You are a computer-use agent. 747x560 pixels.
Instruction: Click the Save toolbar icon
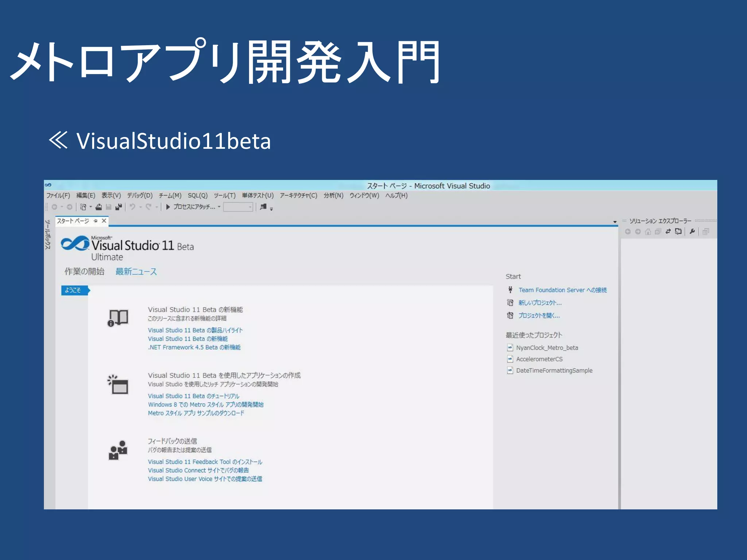pyautogui.click(x=108, y=207)
